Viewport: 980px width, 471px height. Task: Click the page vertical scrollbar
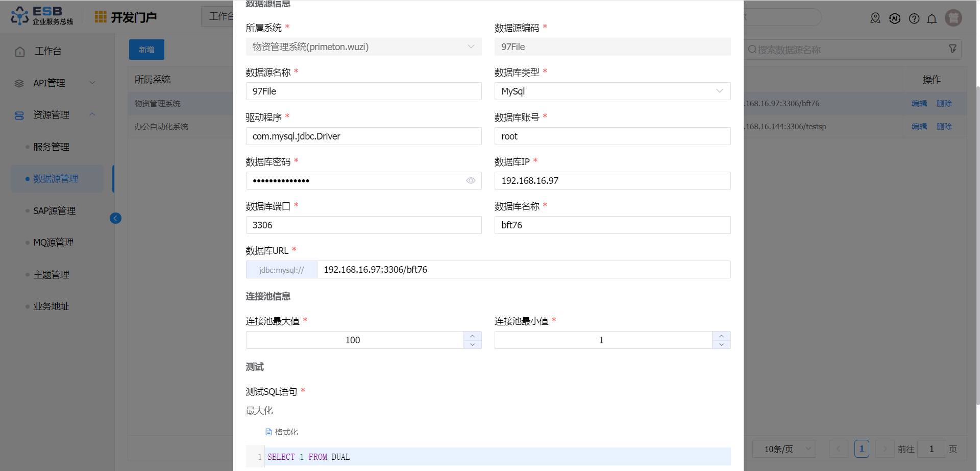point(978,245)
